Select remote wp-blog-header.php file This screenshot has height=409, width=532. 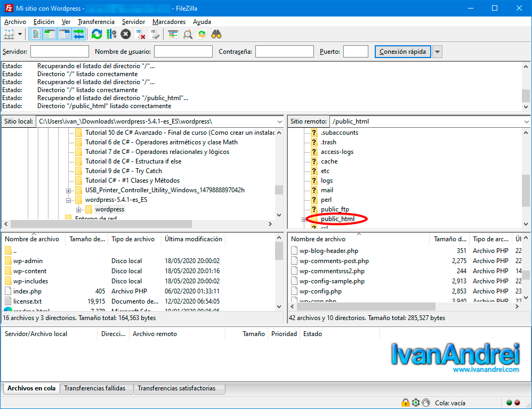[328, 251]
